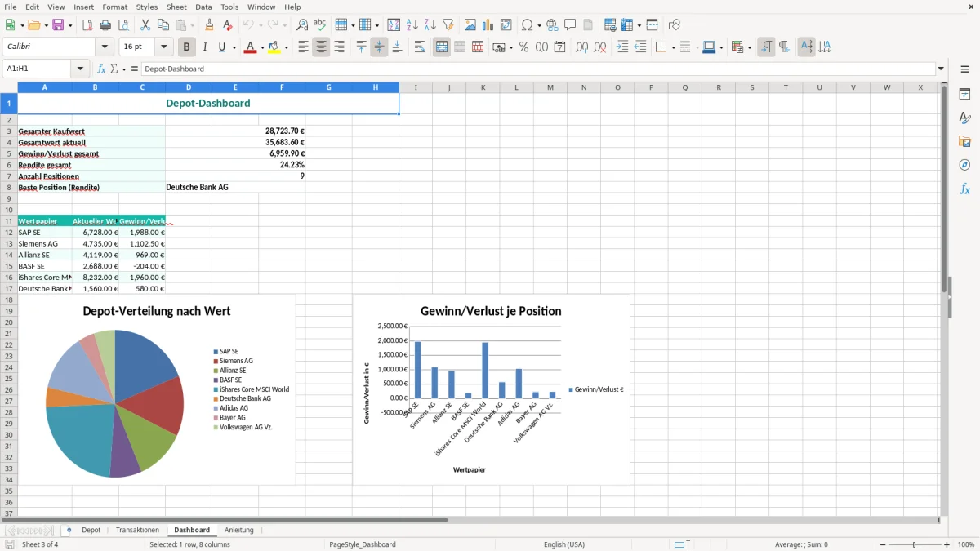Open the sidebar Styles icon
Screen dimensions: 980x551
click(x=964, y=118)
